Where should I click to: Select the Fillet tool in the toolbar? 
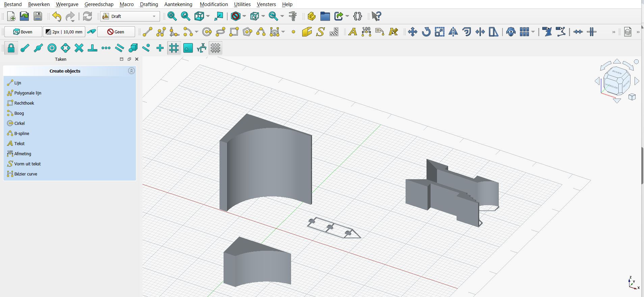click(x=175, y=32)
